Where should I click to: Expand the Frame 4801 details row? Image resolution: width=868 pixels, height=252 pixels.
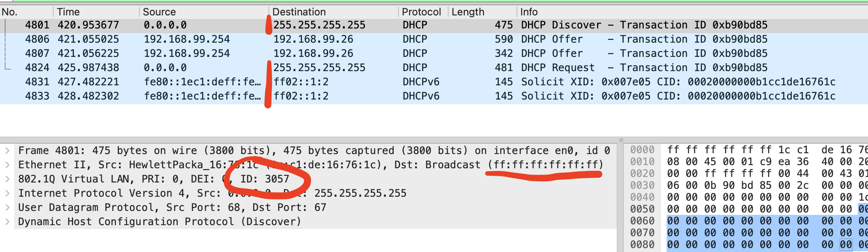pos(8,150)
